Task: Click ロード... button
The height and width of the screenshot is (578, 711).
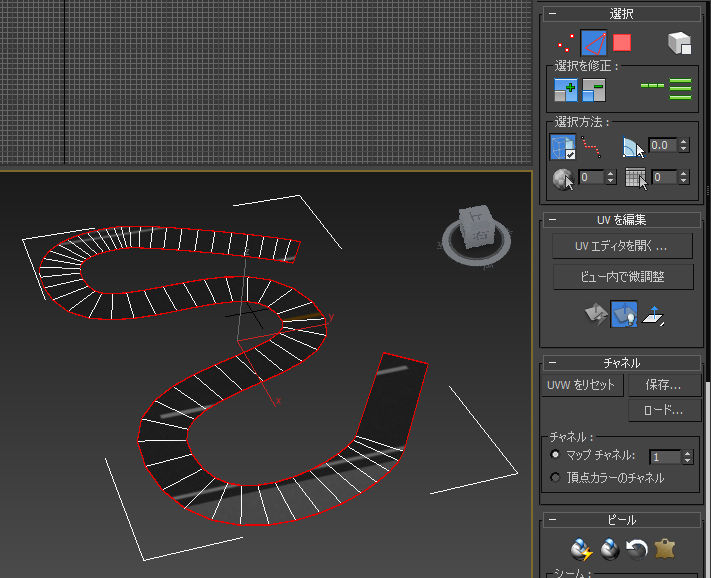Action: point(664,410)
